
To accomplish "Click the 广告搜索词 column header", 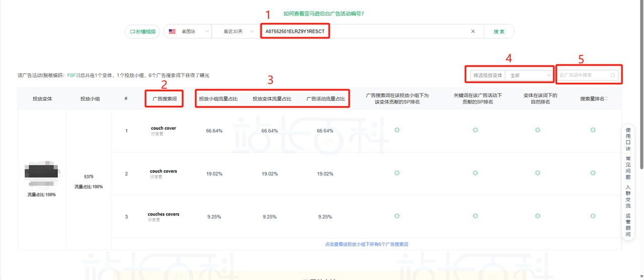I will pyautogui.click(x=165, y=99).
